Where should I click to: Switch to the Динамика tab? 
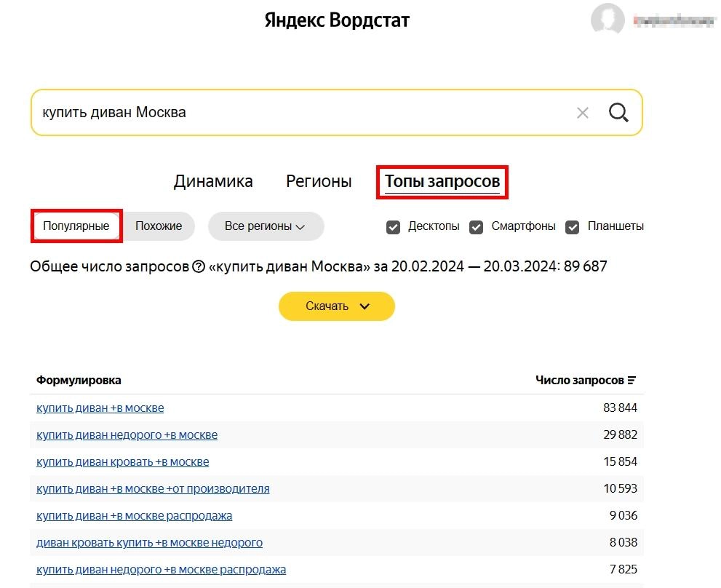(213, 181)
